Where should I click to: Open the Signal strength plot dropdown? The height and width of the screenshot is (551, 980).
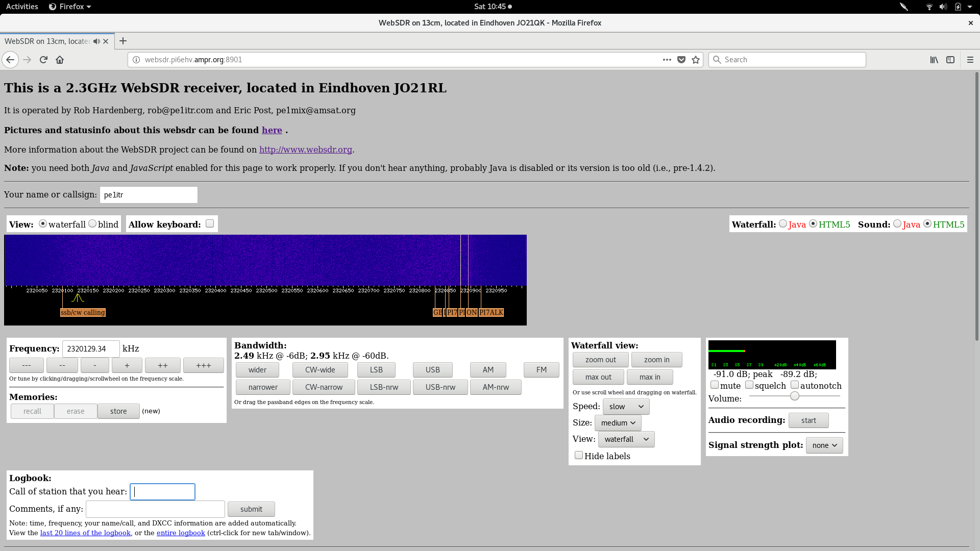824,445
